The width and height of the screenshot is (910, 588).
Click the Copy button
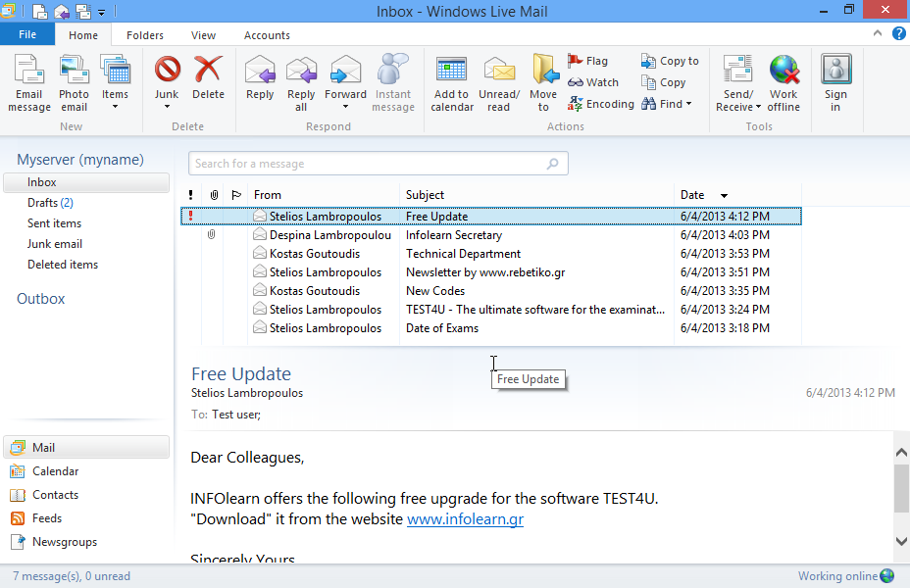click(x=663, y=82)
